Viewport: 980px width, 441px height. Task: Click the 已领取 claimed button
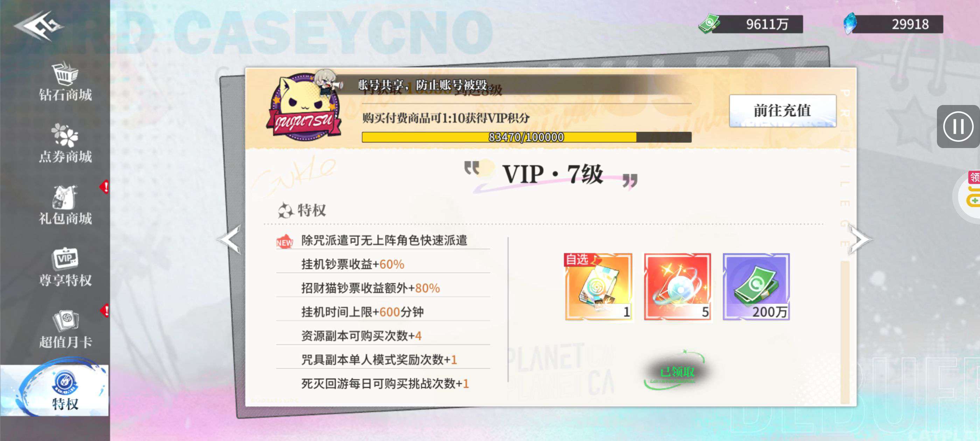click(x=677, y=371)
